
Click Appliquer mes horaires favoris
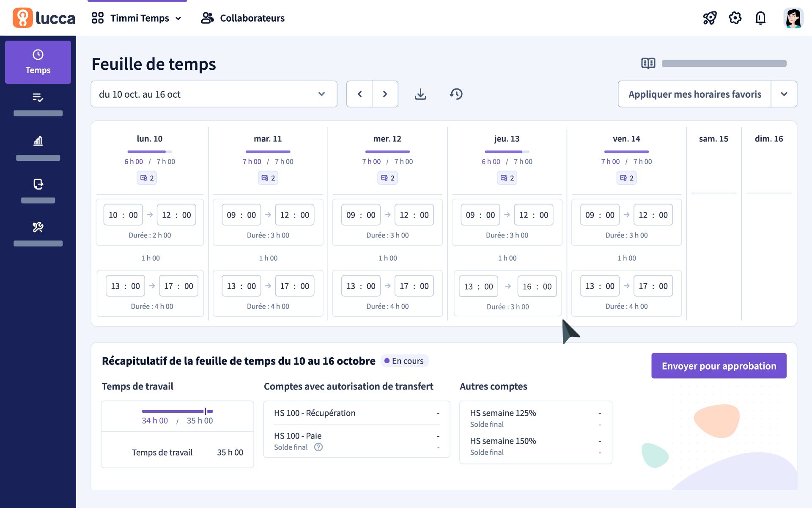[x=694, y=94]
